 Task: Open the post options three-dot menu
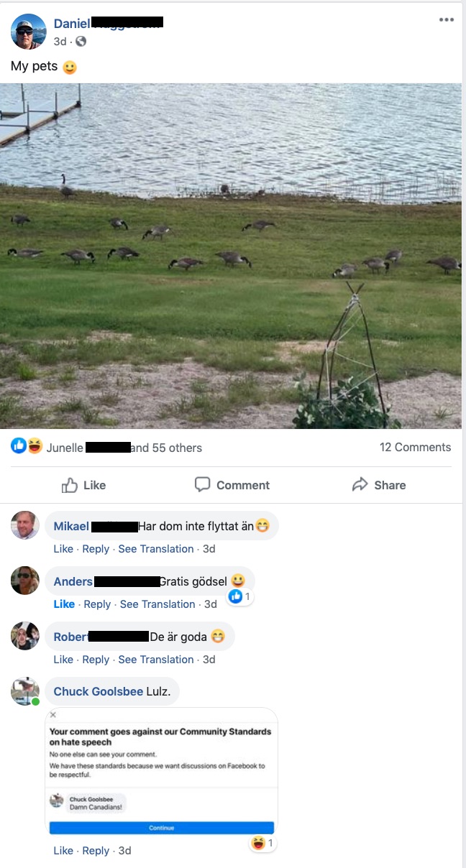tap(447, 20)
